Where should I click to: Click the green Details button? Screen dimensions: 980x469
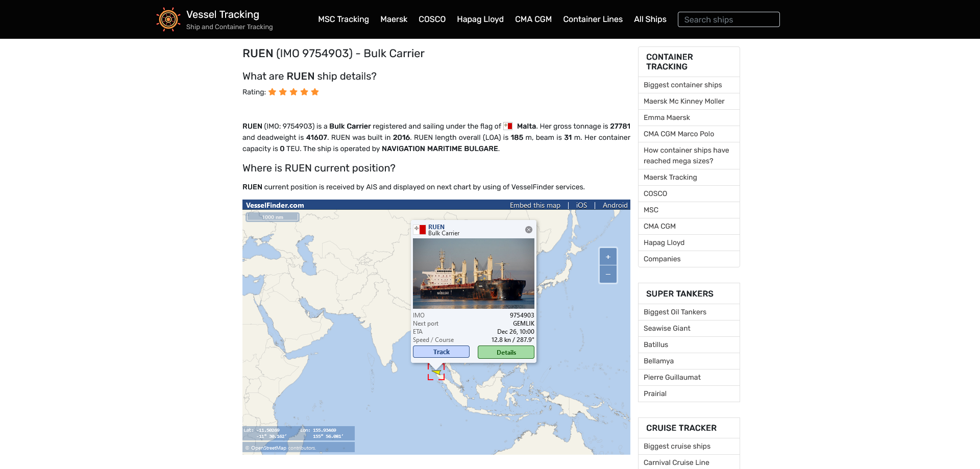click(x=506, y=352)
